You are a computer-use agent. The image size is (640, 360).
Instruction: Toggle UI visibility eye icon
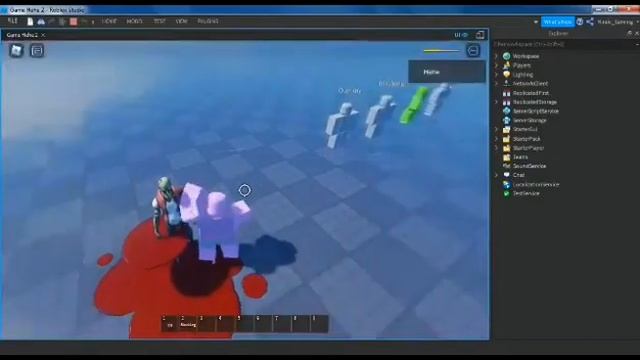[x=465, y=35]
